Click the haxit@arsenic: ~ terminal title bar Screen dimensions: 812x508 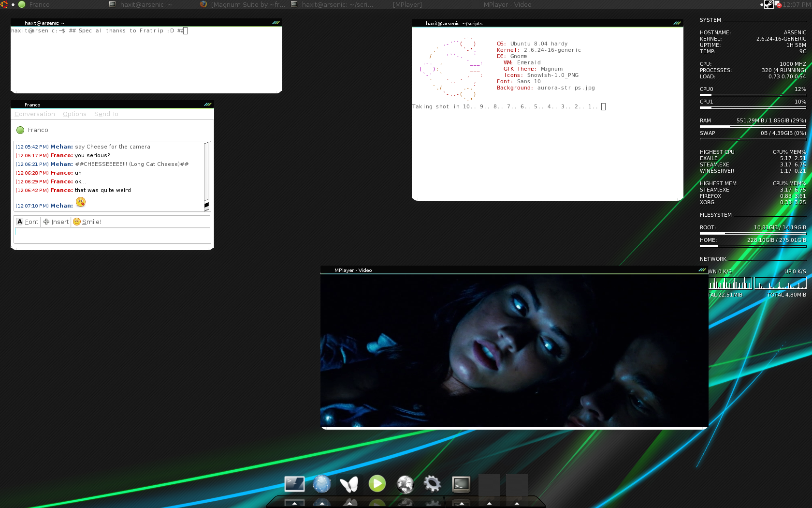(x=146, y=23)
